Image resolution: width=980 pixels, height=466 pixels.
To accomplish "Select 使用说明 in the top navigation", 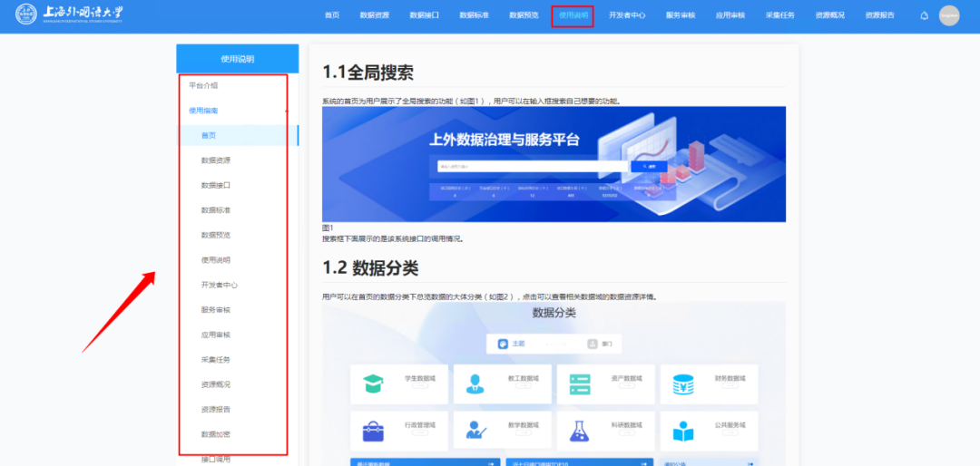I will tap(573, 16).
